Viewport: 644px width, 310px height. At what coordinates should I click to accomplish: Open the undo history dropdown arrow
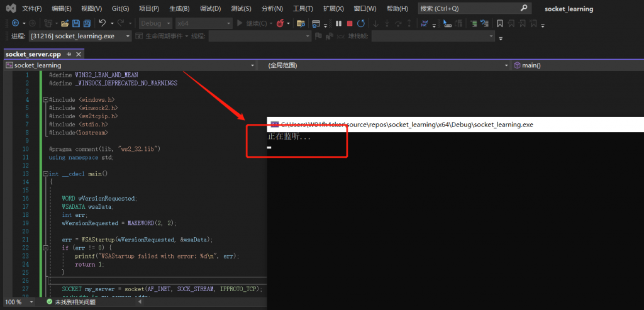pos(111,23)
